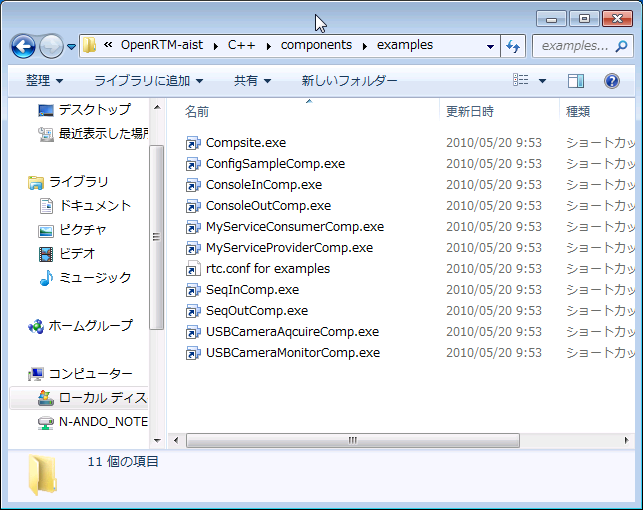This screenshot has height=510, width=643.
Task: Select the examples breadcrumb segment
Action: coord(405,45)
